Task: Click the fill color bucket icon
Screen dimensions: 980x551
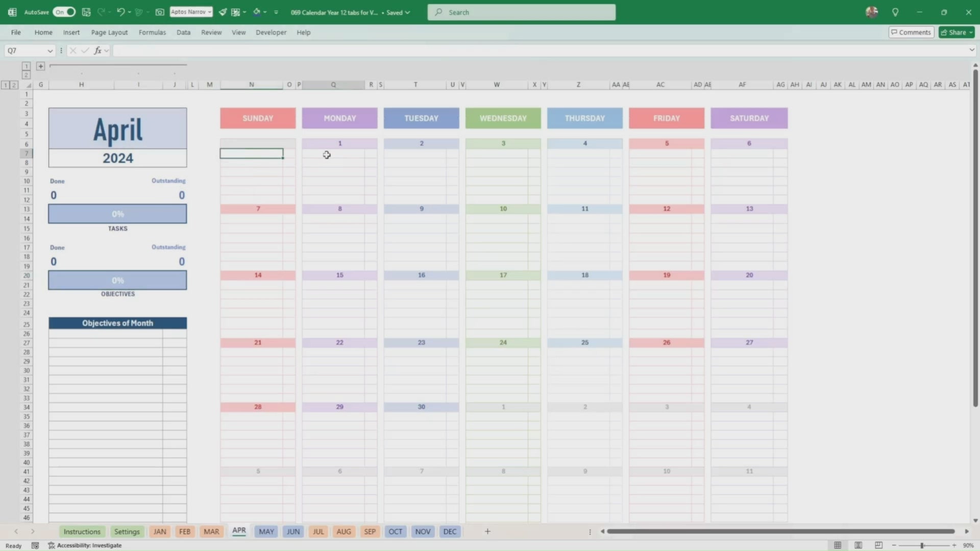Action: [x=257, y=12]
